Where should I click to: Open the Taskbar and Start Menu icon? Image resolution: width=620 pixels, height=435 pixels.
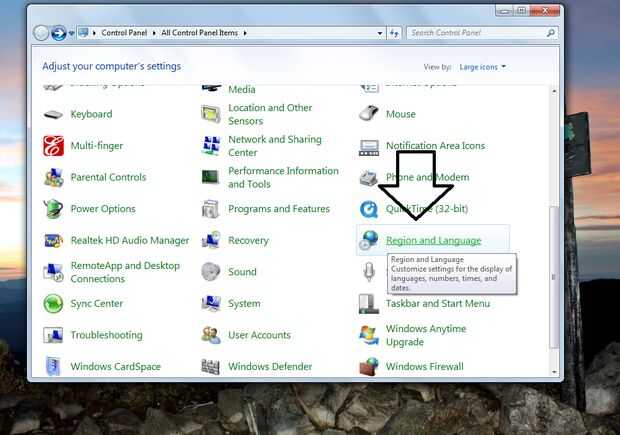(369, 304)
